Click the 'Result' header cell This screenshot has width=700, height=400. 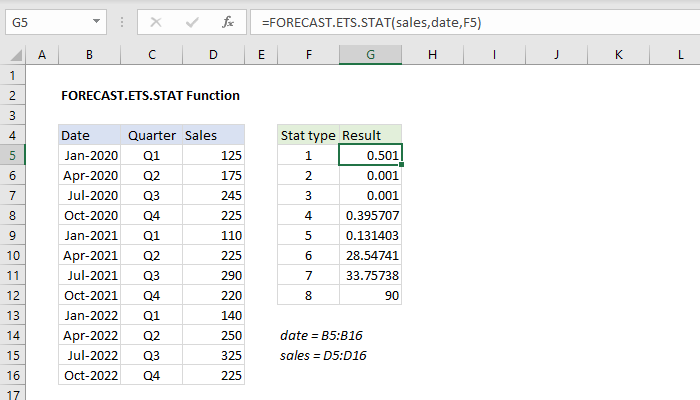370,135
